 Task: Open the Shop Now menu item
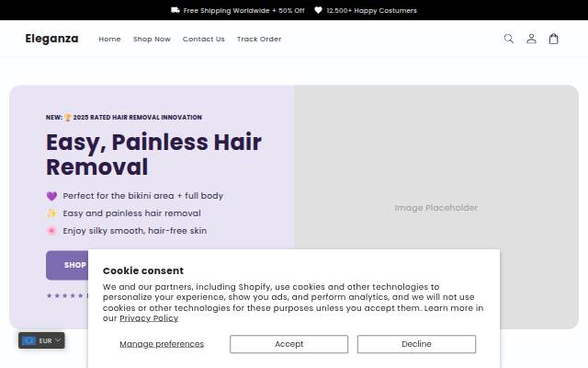point(152,39)
